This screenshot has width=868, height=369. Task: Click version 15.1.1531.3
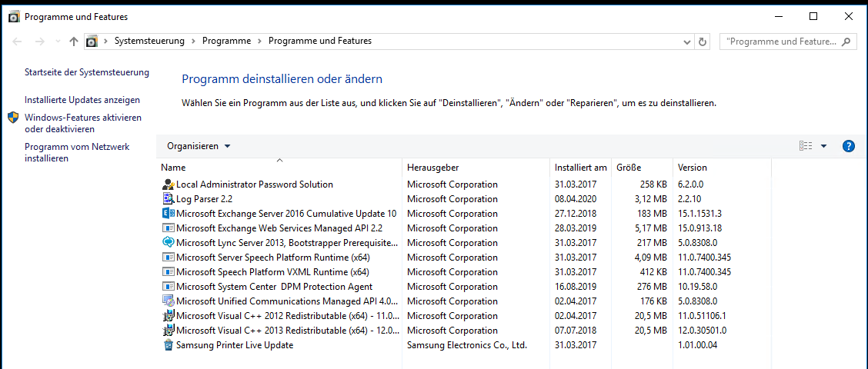point(699,214)
